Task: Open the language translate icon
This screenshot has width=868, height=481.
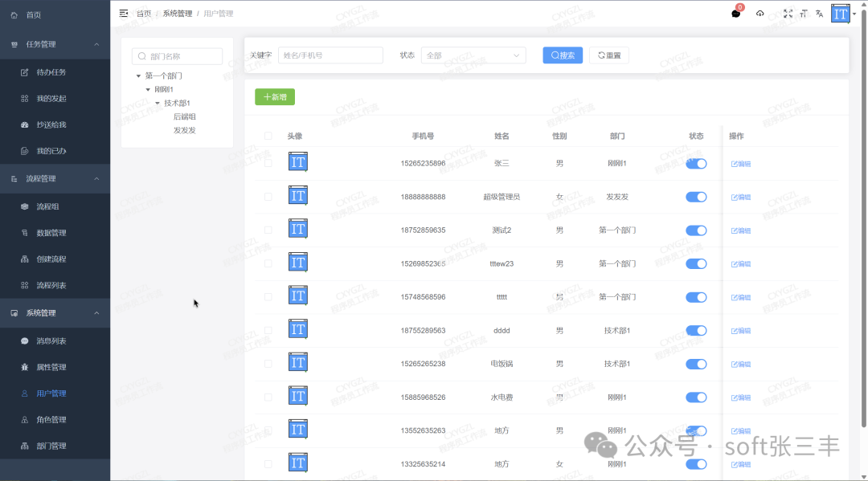Action: (x=819, y=14)
